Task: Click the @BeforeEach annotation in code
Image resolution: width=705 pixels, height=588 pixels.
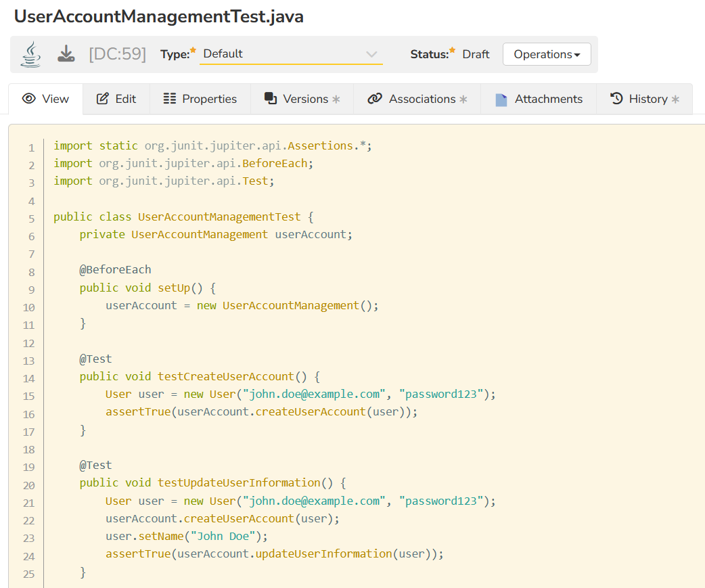Action: click(x=115, y=269)
